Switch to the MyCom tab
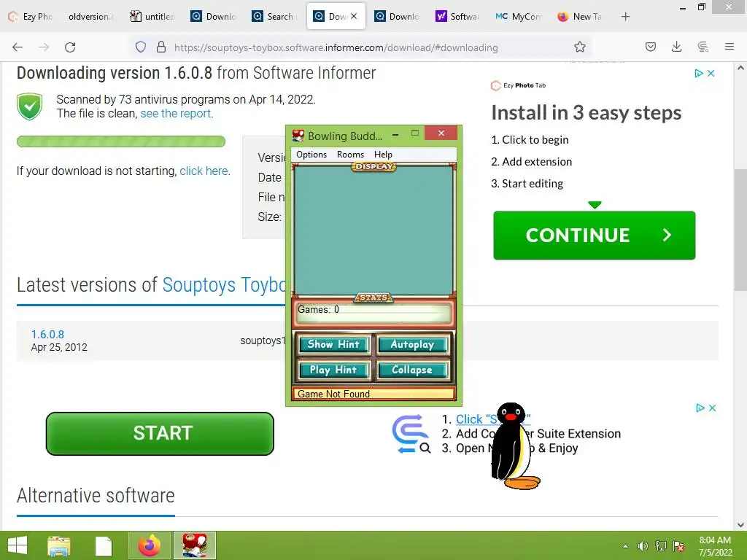The height and width of the screenshot is (560, 747). 519,17
